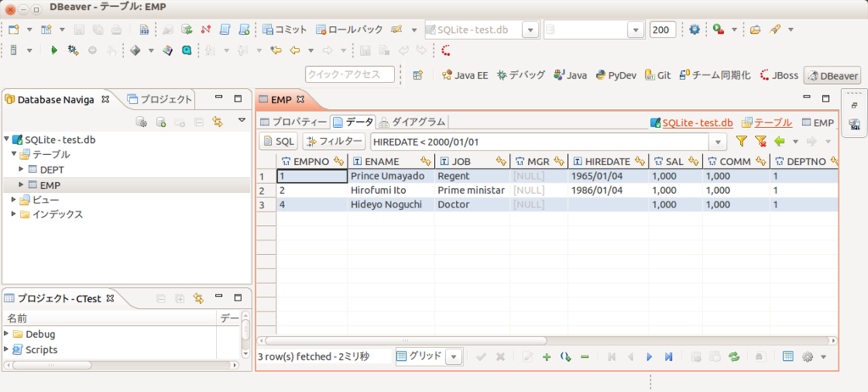This screenshot has width=868, height=392.
Task: Select the Hideyo Noguchi cell
Action: point(391,205)
